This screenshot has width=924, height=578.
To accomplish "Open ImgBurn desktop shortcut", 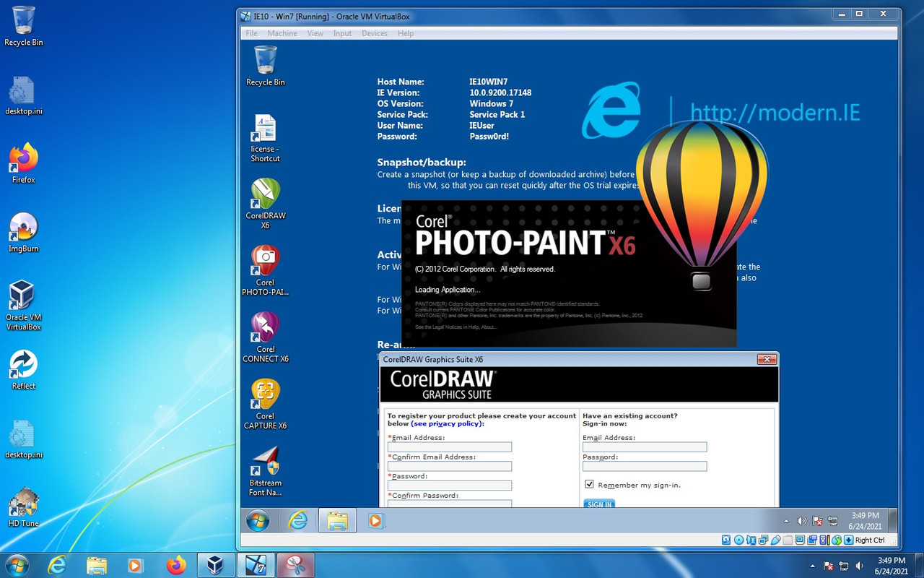I will [23, 233].
